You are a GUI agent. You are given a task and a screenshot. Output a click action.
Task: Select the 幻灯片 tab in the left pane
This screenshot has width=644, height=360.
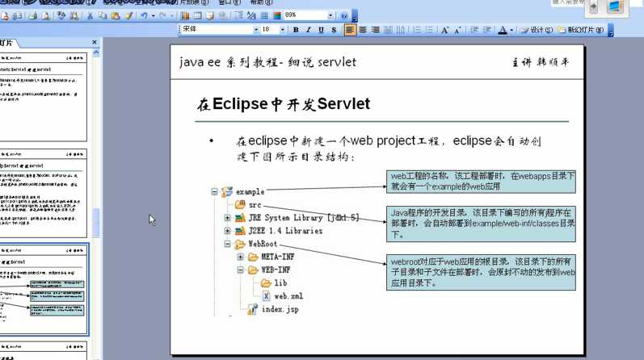pos(7,43)
